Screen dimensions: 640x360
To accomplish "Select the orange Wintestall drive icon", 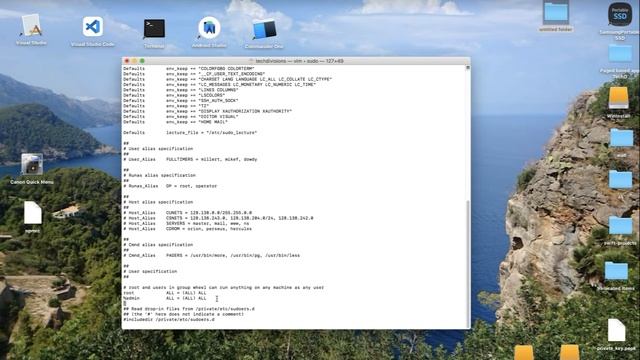I will [x=618, y=99].
